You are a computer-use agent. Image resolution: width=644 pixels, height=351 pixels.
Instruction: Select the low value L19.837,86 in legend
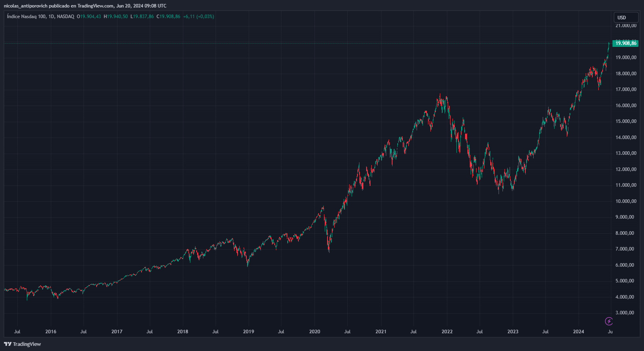click(x=142, y=17)
